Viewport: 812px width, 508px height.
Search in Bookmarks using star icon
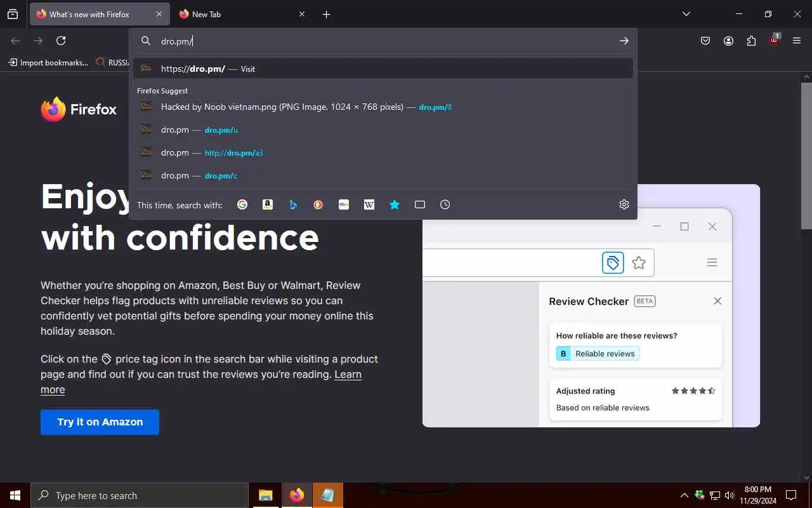395,204
